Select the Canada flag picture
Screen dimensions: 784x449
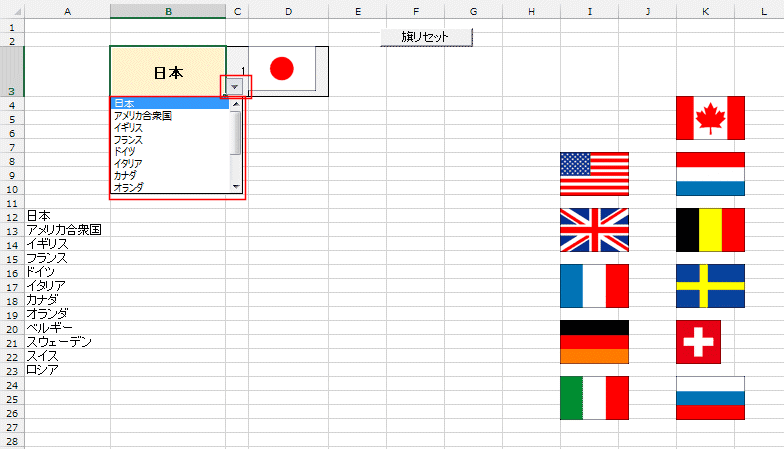pos(710,118)
